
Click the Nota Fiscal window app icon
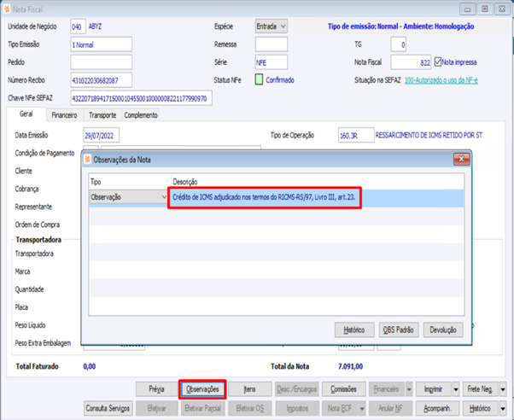pos(7,9)
